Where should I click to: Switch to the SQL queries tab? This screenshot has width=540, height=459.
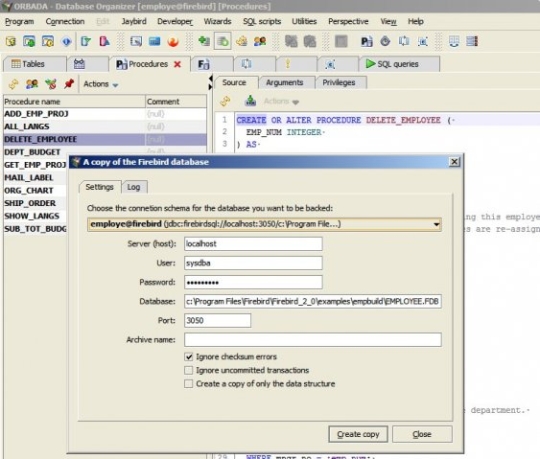[x=399, y=64]
